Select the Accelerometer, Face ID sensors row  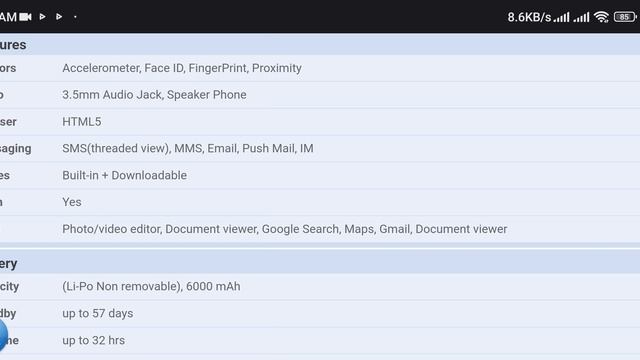point(320,68)
